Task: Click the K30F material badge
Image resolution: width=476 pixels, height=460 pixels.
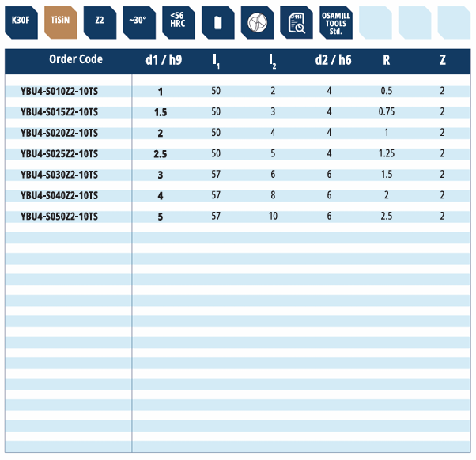Action: point(21,21)
